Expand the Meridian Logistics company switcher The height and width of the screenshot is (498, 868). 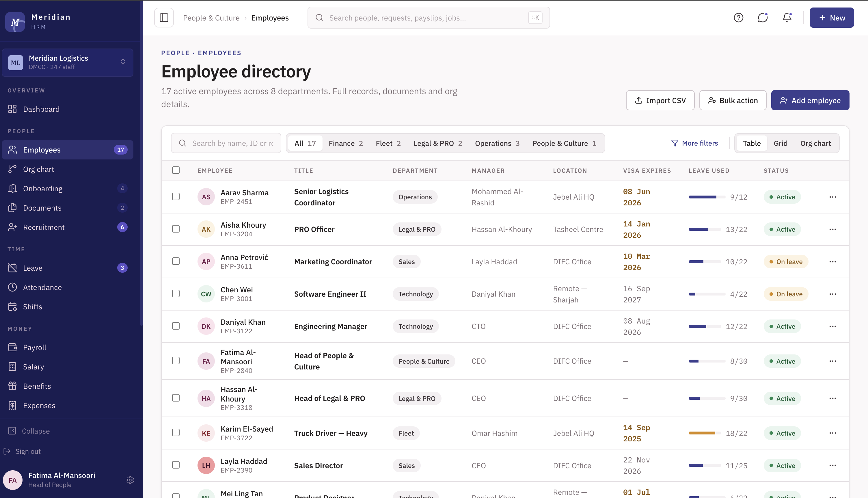[67, 62]
